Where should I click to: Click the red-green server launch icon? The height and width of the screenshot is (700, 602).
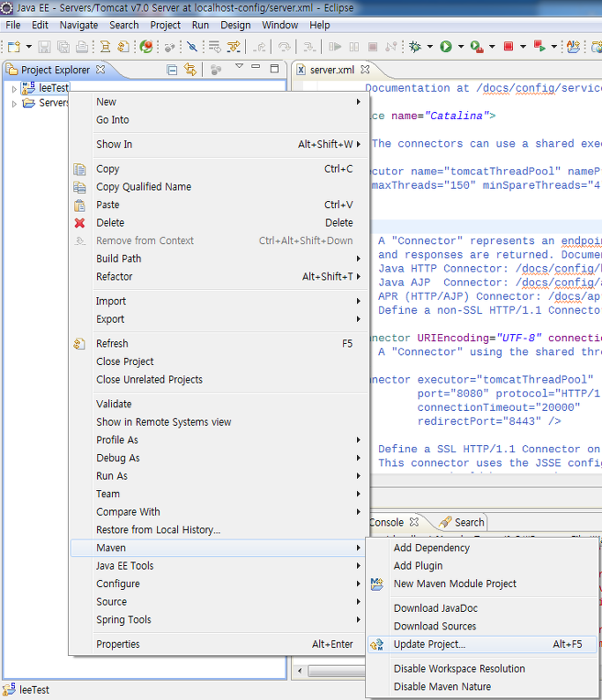[x=539, y=47]
